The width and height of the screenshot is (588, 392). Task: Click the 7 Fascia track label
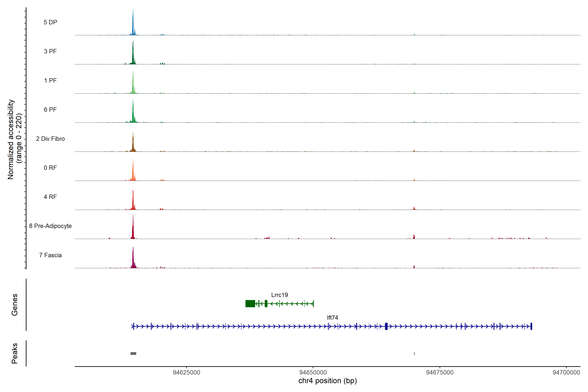(50, 255)
